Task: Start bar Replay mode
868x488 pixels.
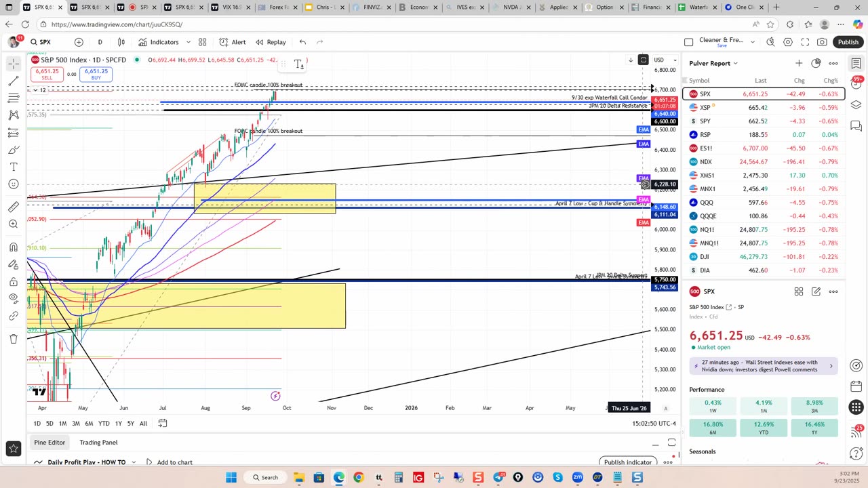Action: coord(271,42)
